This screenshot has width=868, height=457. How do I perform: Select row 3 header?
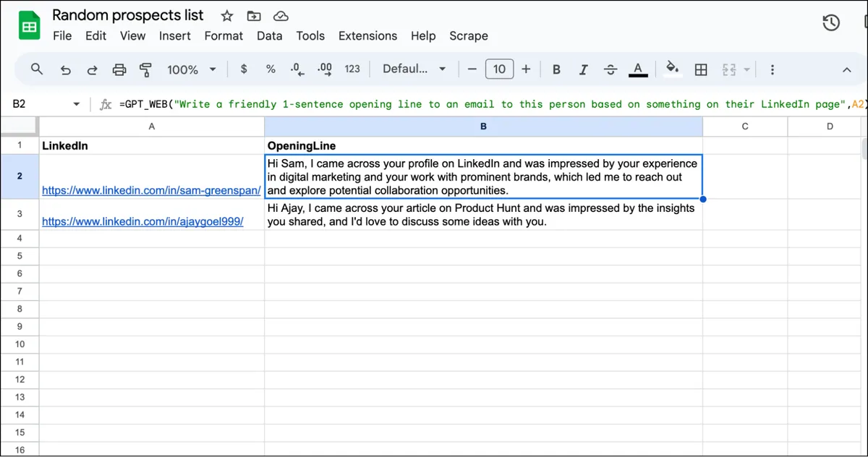tap(20, 215)
